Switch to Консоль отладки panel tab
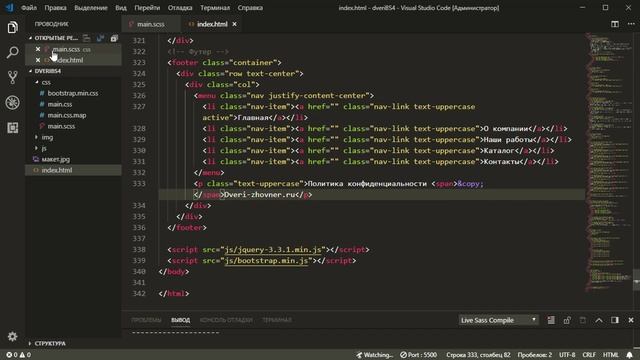The height and width of the screenshot is (360, 640). tap(226, 320)
